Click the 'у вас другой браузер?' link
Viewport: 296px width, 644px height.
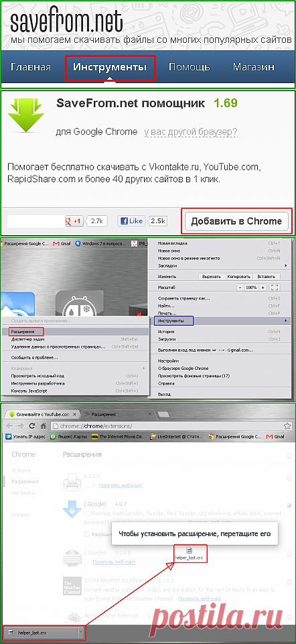click(x=190, y=132)
